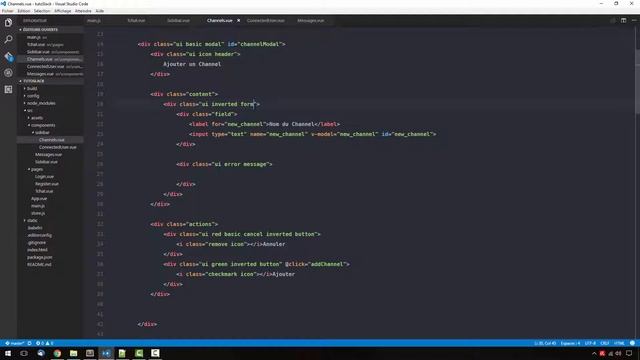Open package.json in the file tree
The image size is (640, 360).
[40, 258]
